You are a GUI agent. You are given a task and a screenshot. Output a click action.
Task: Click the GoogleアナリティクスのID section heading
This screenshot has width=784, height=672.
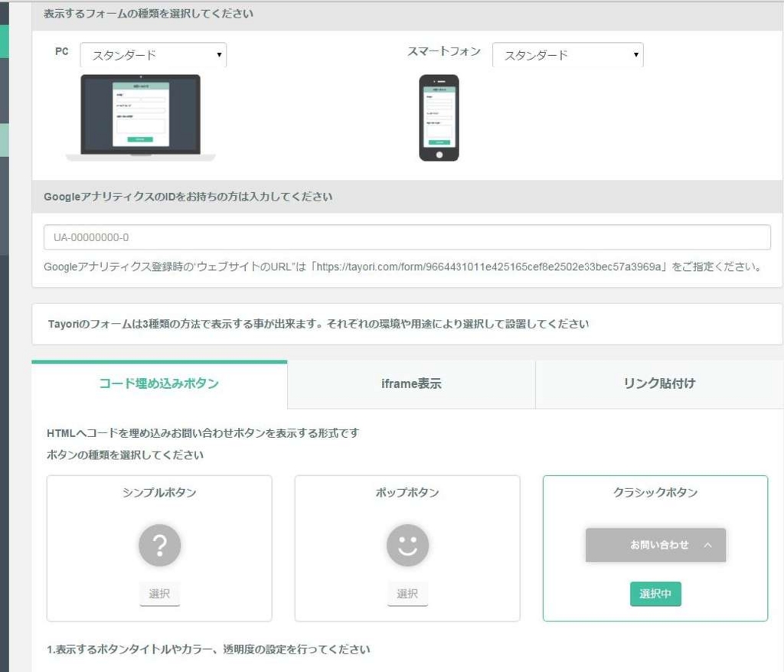(x=188, y=197)
